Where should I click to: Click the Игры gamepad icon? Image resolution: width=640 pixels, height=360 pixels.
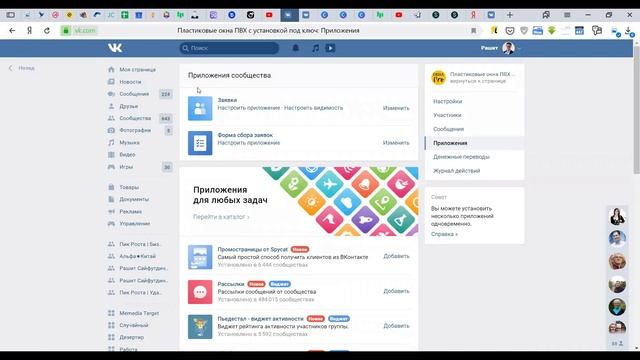click(111, 167)
